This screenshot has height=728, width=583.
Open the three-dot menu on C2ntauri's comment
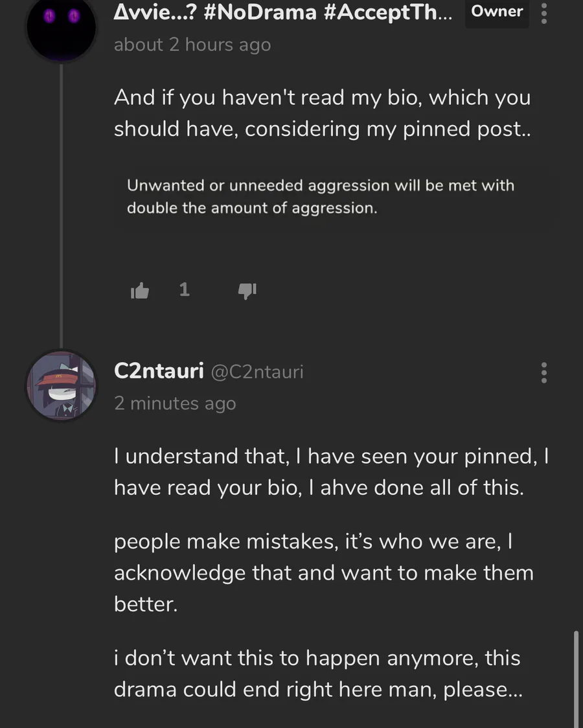point(544,372)
